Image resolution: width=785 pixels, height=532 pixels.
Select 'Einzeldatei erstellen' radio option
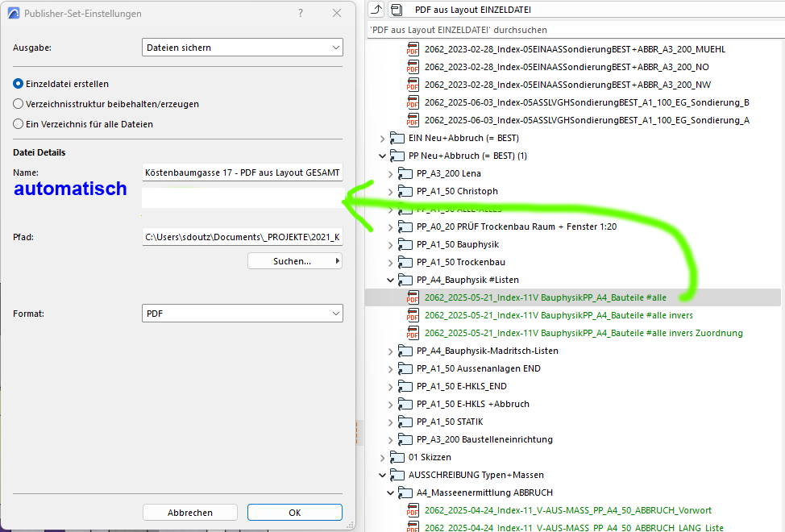tap(18, 84)
